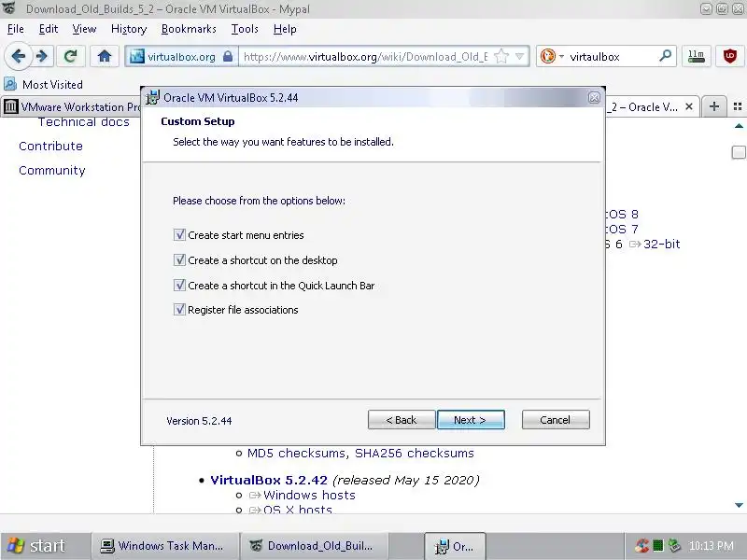Open the OS X hosts link
The image size is (747, 560).
pos(298,509)
